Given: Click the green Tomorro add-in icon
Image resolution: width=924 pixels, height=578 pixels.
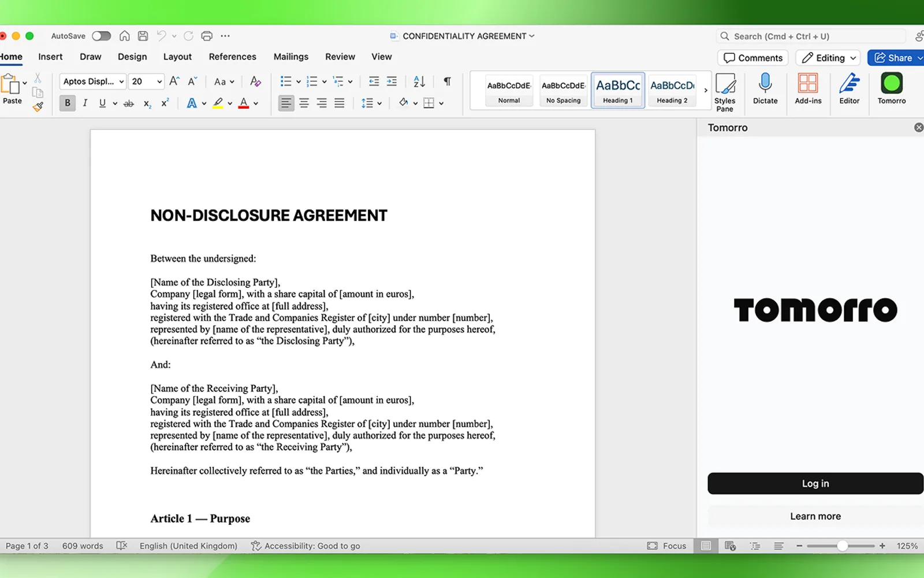Looking at the screenshot, I should (892, 83).
